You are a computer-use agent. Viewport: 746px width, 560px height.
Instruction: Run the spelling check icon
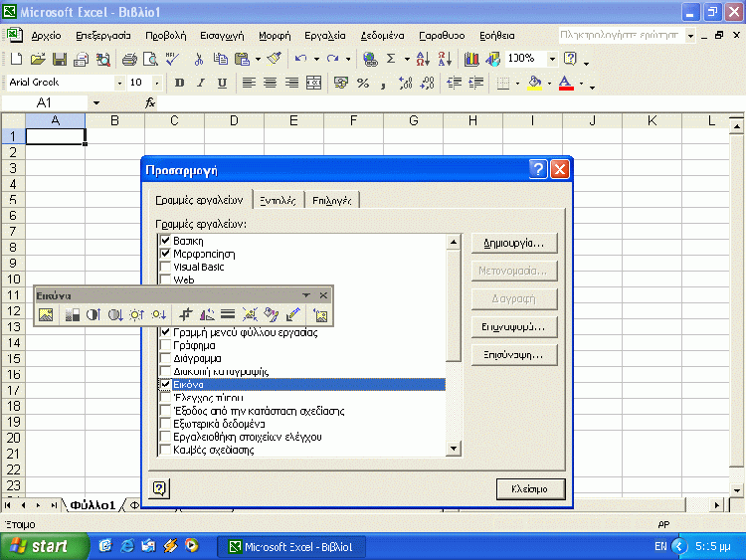[172, 59]
